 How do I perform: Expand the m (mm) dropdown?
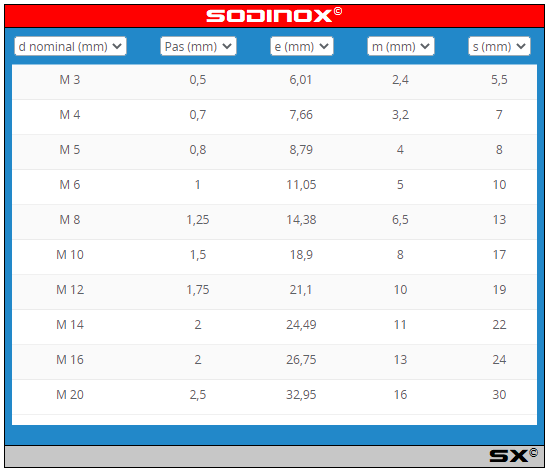[401, 46]
